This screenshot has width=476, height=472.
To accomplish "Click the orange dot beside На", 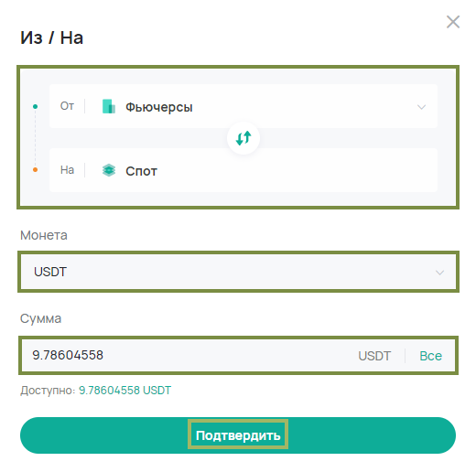I will coord(35,170).
